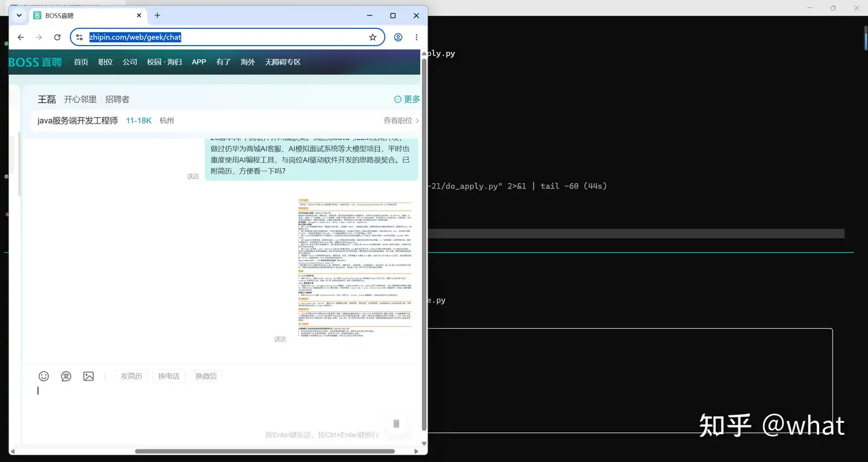
Task: Click the recruiter name 王磊
Action: tap(47, 99)
